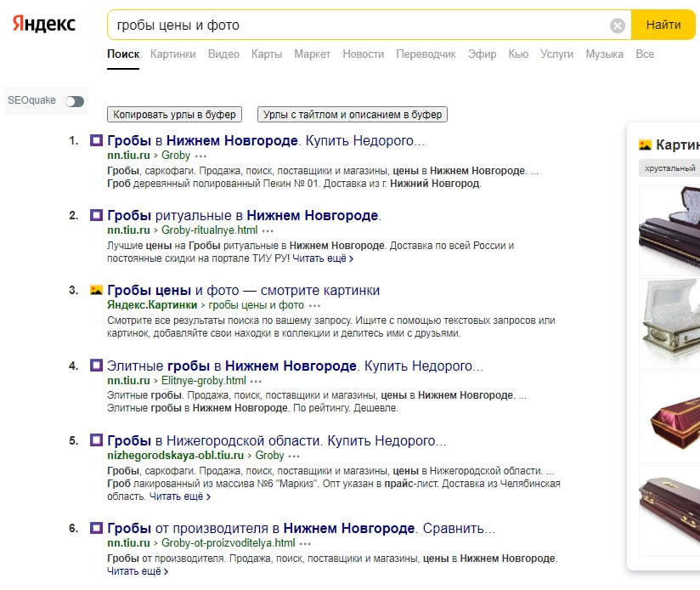Viewport: 700px width, 590px height.
Task: Click the nizhegorodskaya-obl.tiu.ru domain link
Action: point(176,455)
